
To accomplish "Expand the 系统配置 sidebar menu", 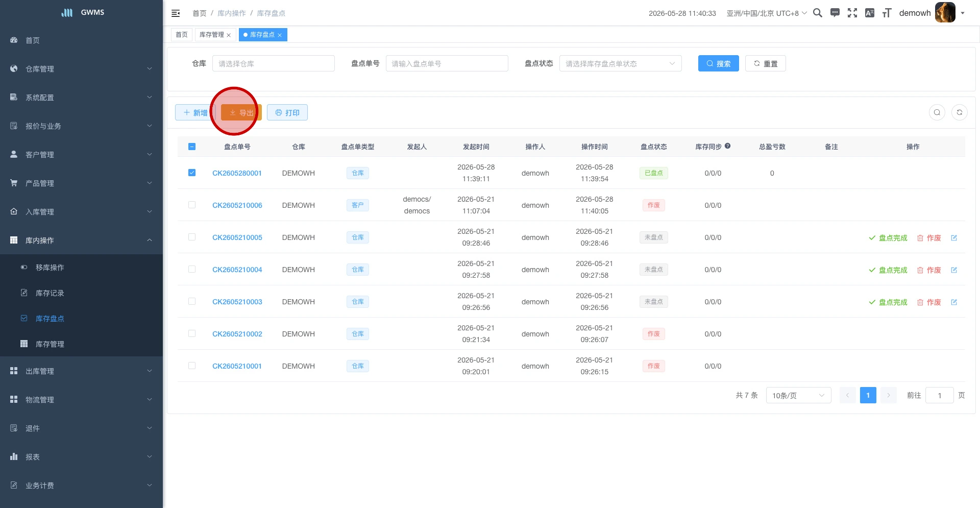I will click(81, 97).
